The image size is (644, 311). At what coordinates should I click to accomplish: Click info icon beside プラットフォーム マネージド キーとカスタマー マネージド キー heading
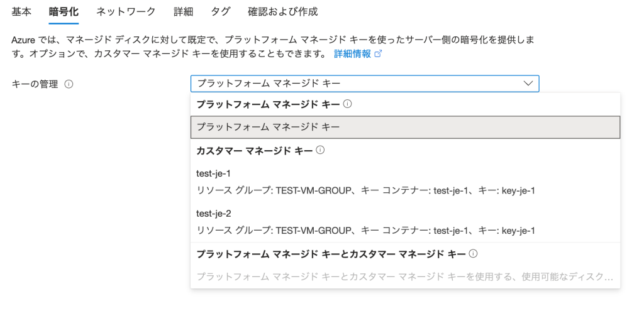point(473,254)
